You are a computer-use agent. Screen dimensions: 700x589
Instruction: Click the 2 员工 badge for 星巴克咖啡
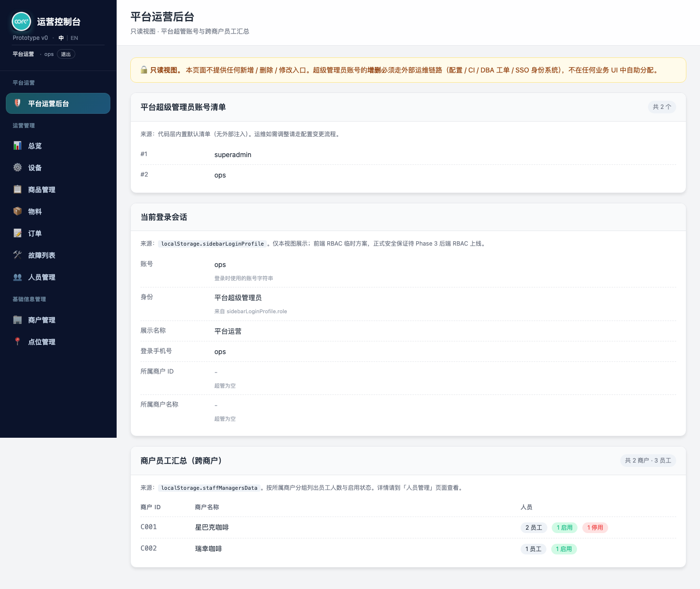(534, 528)
